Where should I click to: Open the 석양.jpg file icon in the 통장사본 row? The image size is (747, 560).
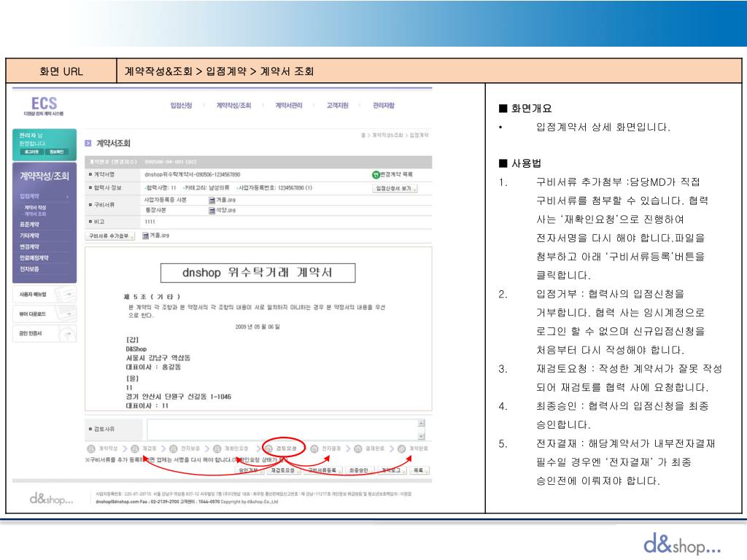click(x=212, y=211)
